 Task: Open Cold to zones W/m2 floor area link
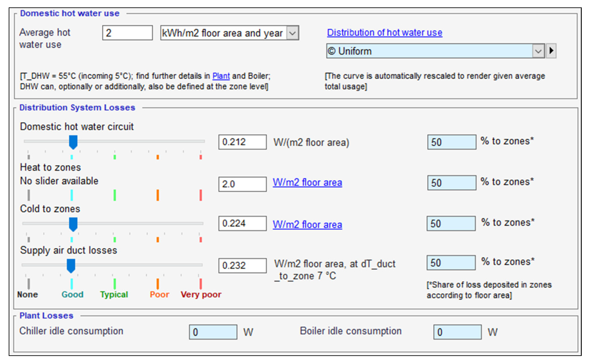[307, 225]
